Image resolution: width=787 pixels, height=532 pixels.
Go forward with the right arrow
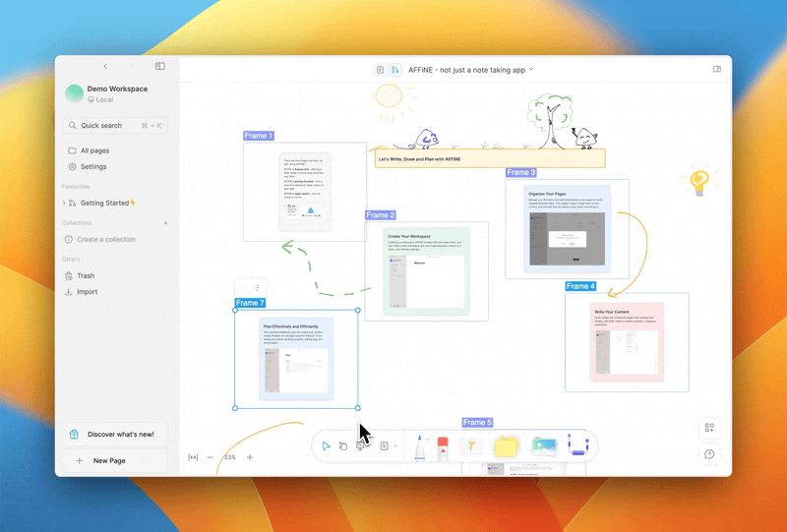tap(132, 66)
